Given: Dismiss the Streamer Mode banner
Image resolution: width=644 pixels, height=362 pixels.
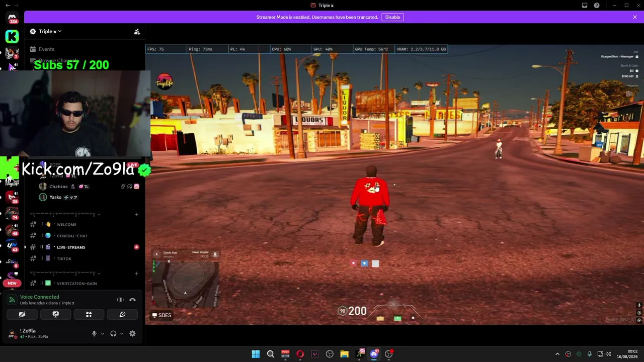Looking at the screenshot, I should [x=635, y=17].
